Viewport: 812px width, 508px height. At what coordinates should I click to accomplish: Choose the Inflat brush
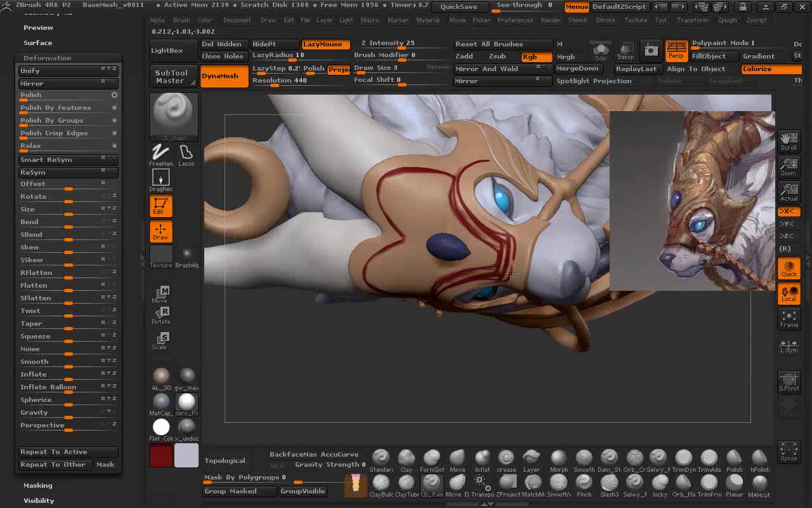(483, 460)
